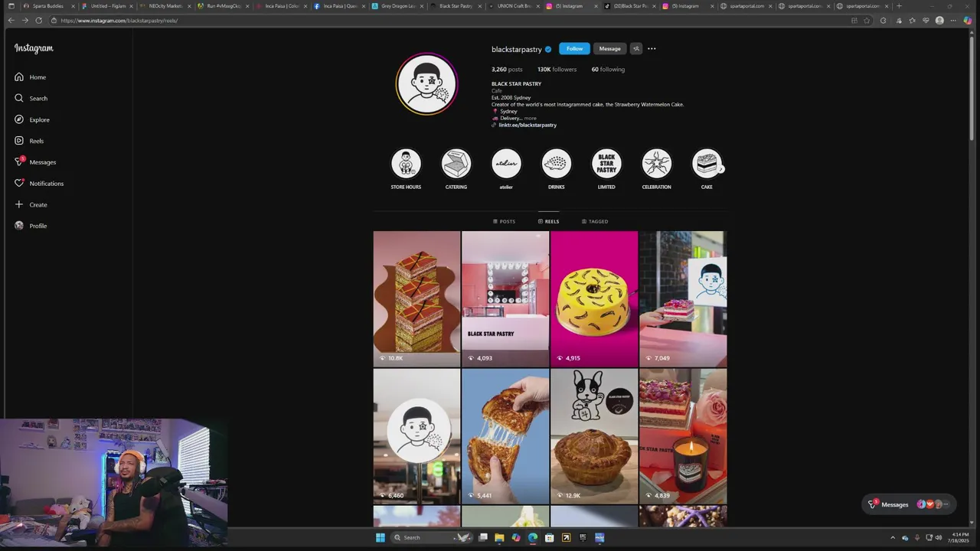Switch to the REELS tab

pyautogui.click(x=548, y=221)
